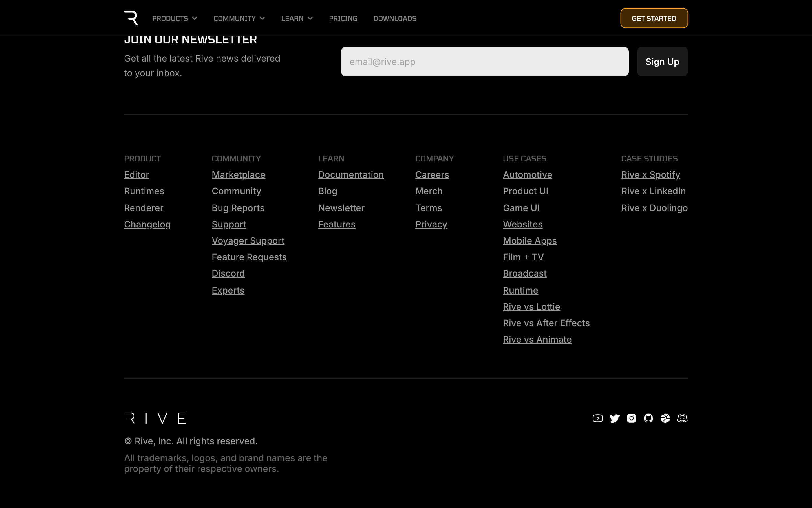This screenshot has width=812, height=508.
Task: Open the Features link under Learn
Action: 337,224
